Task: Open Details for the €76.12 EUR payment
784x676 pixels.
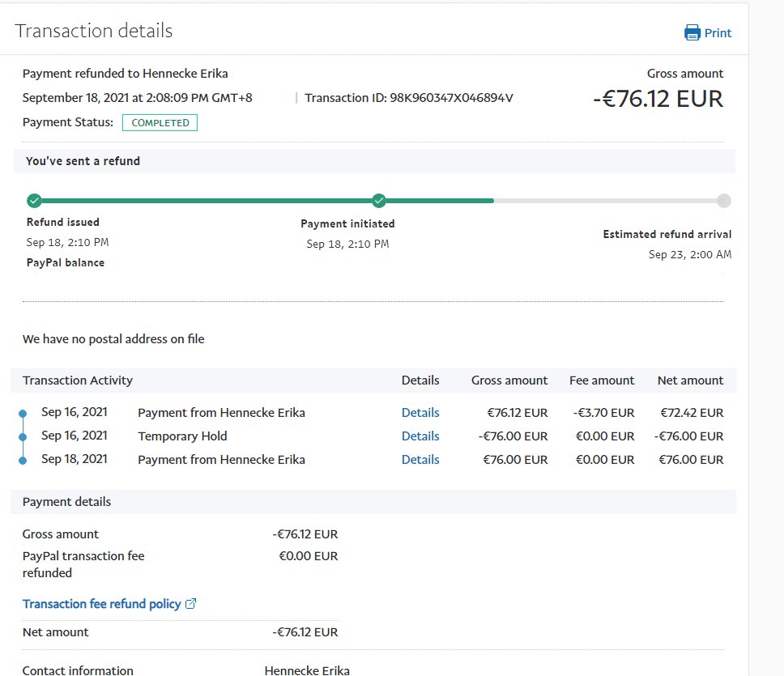Action: 420,413
